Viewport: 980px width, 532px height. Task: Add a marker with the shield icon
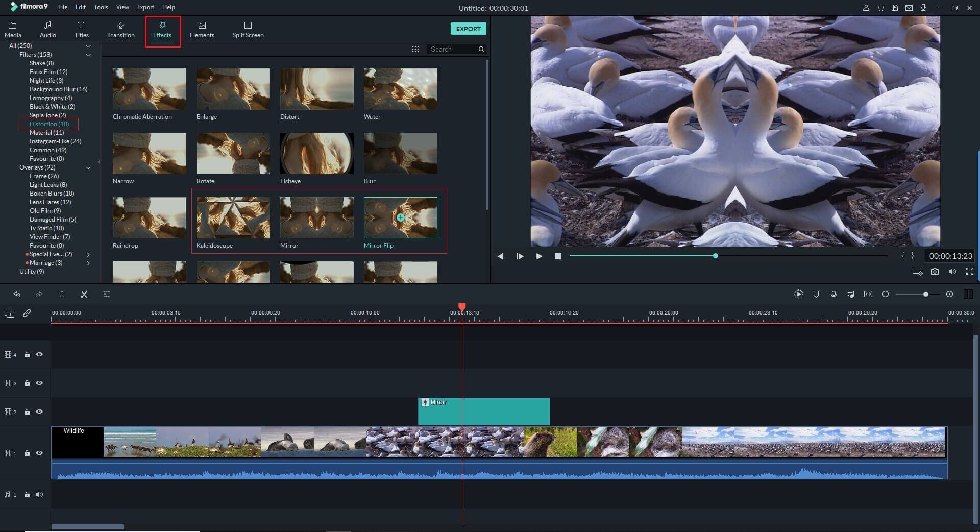point(816,294)
